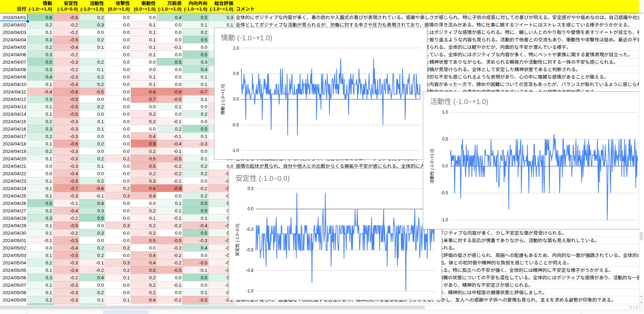This screenshot has width=644, height=314.
Task: Select the 安定性 line chart
Action: 335,234
